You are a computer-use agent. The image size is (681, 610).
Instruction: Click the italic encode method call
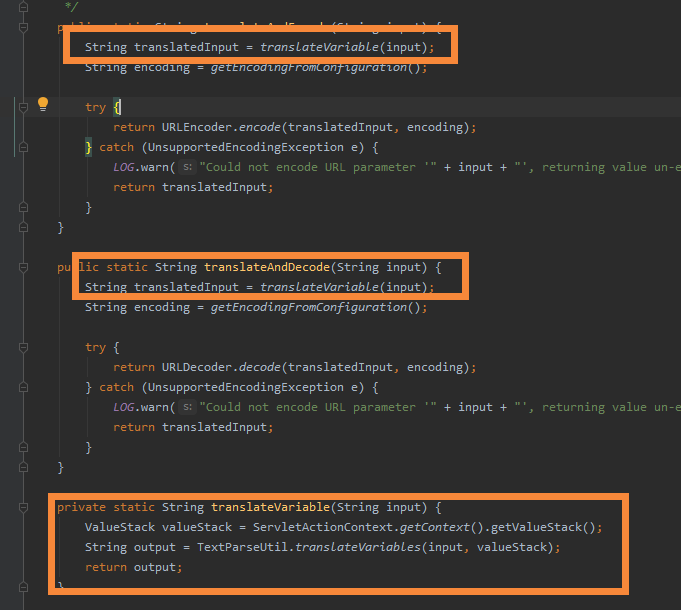(259, 127)
